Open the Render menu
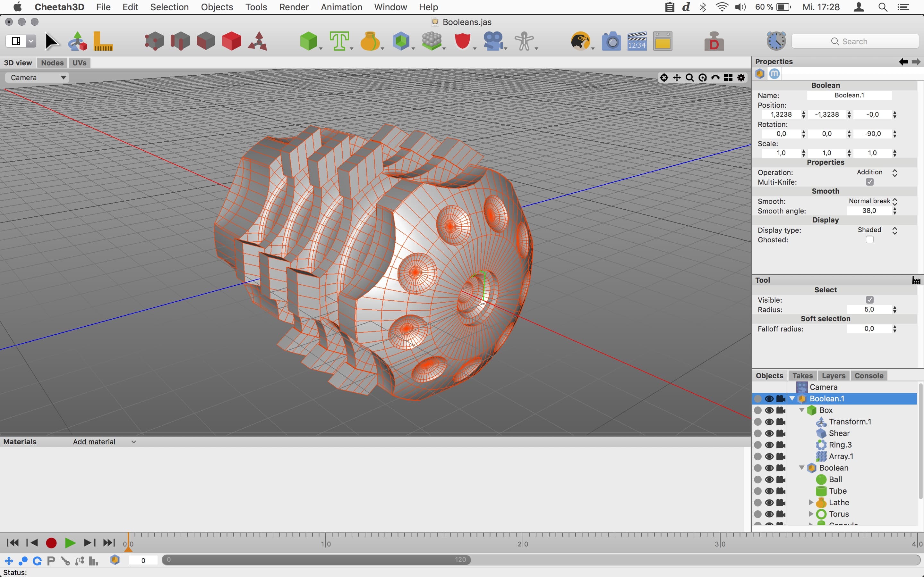The height and width of the screenshot is (577, 924). coord(294,7)
